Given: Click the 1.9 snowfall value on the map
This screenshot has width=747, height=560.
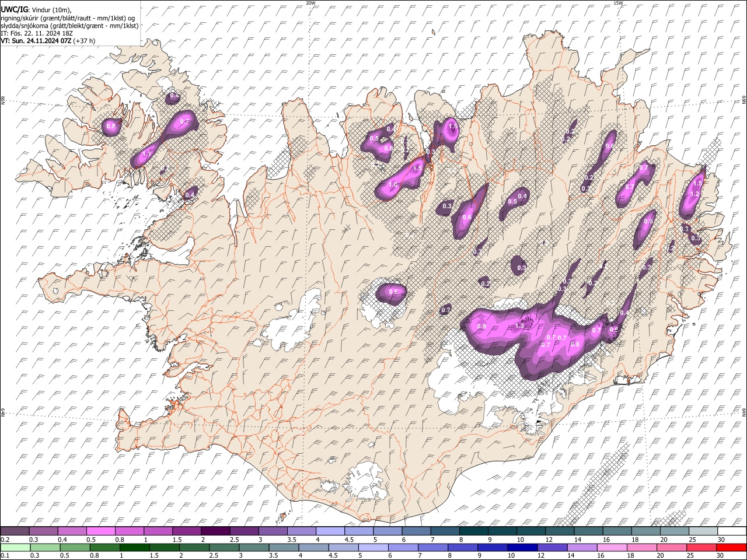Looking at the screenshot, I should pyautogui.click(x=452, y=126).
